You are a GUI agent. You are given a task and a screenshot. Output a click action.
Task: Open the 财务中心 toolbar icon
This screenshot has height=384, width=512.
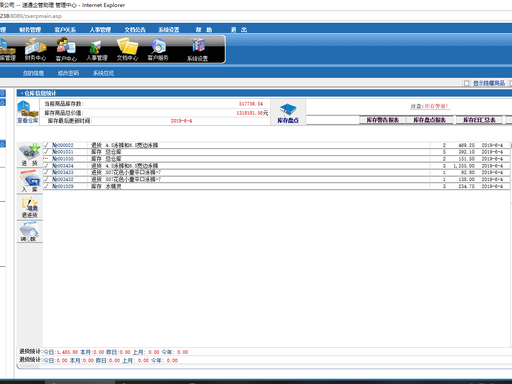tap(35, 49)
